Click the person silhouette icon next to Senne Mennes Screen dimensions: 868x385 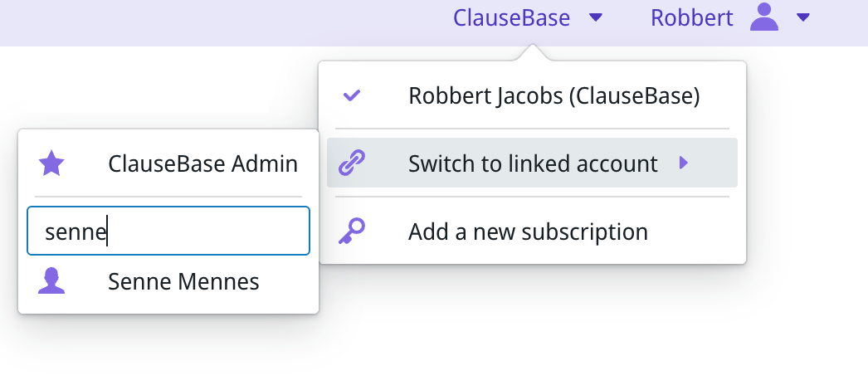point(51,282)
